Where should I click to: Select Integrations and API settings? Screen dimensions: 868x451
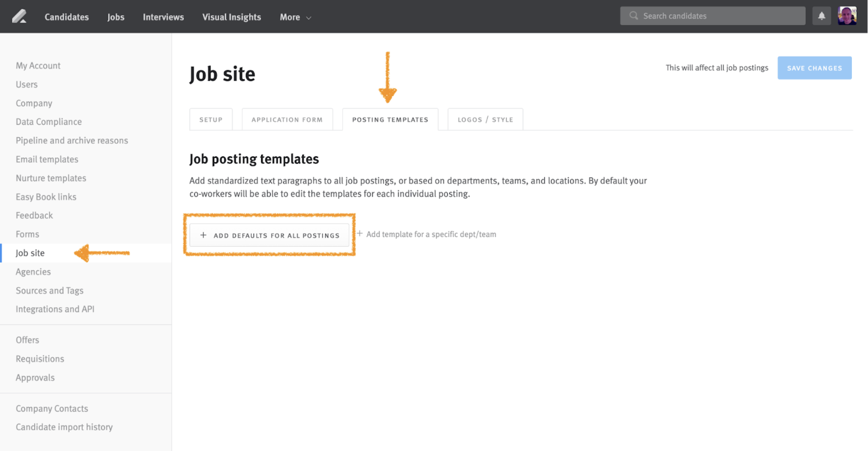click(55, 309)
